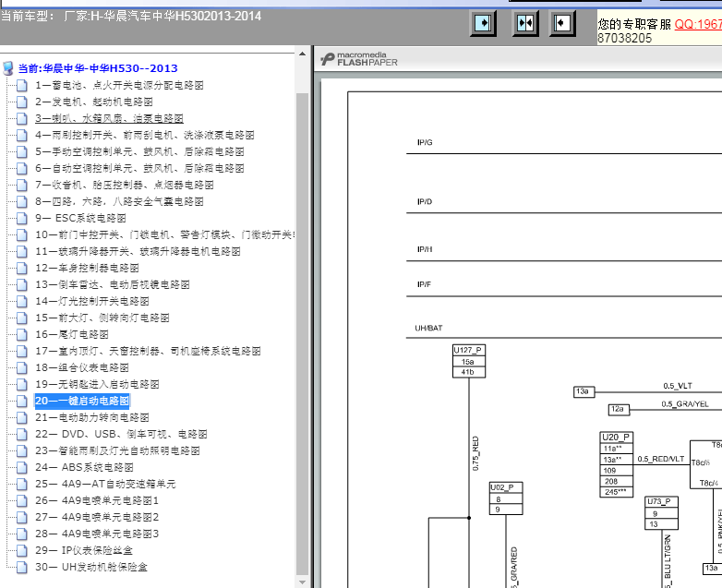
Task: Open 29— IP仪表保险丝盒
Action: tap(84, 550)
